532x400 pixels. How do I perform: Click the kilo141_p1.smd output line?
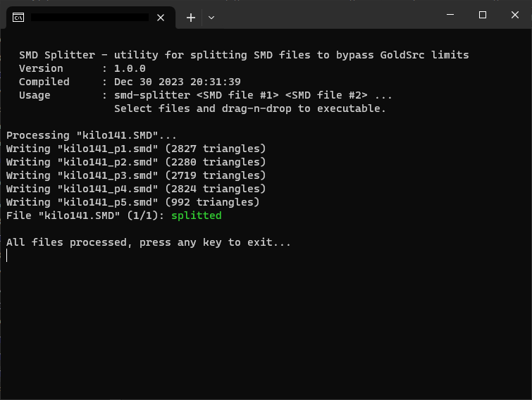(x=136, y=149)
